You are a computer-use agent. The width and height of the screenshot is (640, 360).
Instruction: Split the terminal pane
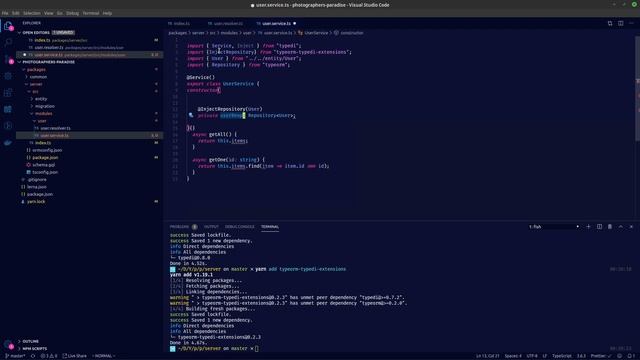599,227
